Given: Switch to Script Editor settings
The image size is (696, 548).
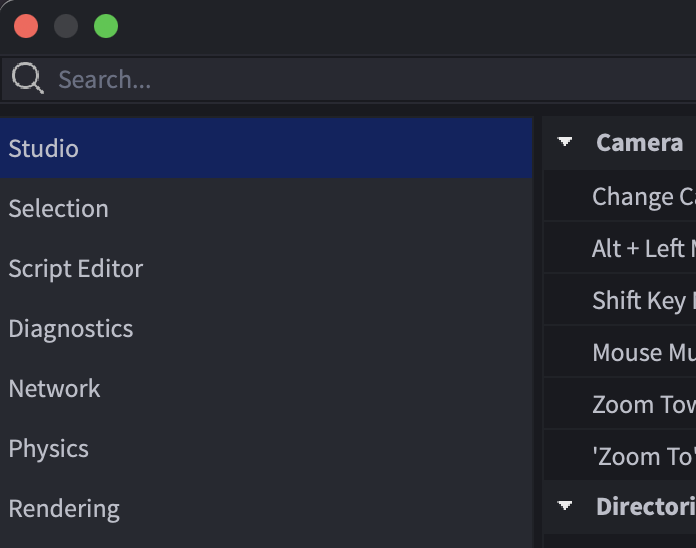Looking at the screenshot, I should click(x=266, y=268).
